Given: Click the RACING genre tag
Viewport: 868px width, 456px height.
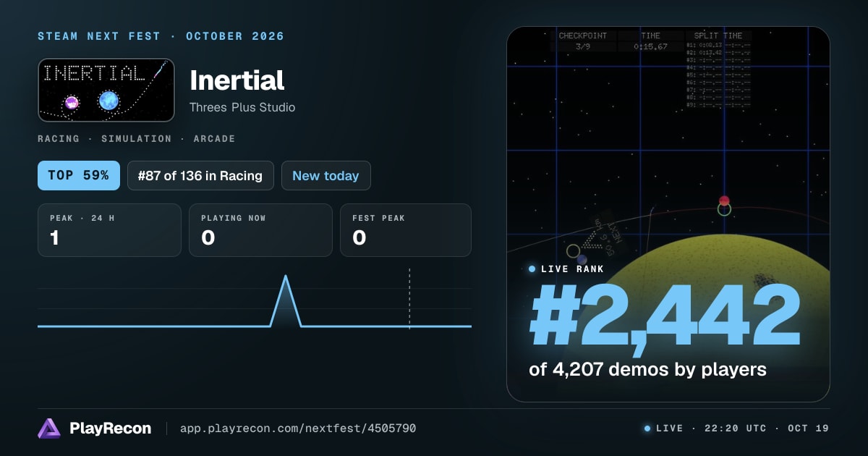Looking at the screenshot, I should (59, 138).
